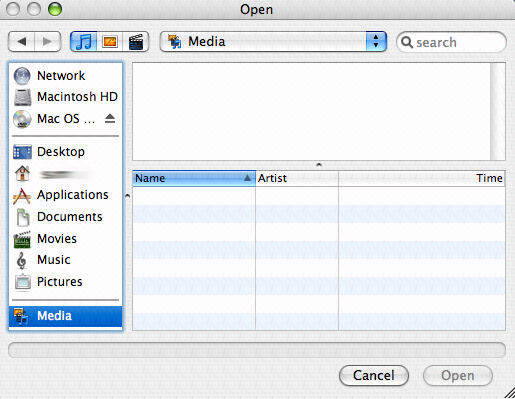The width and height of the screenshot is (515, 399).
Task: Click the Pictures folder icon
Action: coord(23,282)
